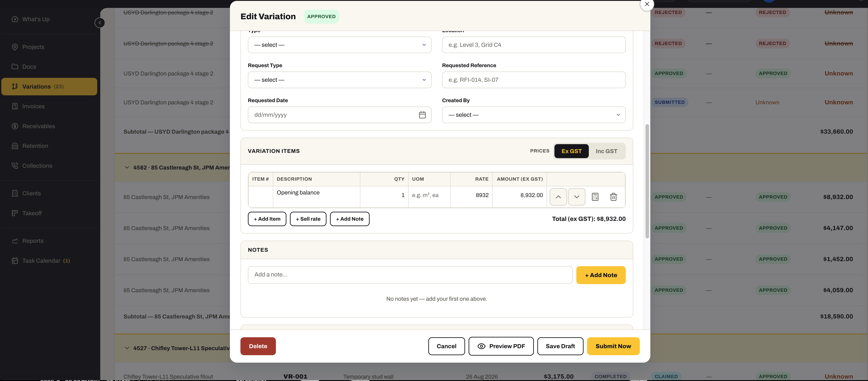Switch prices to Ex GST
Screen dimensions: 868x381
tap(572, 151)
